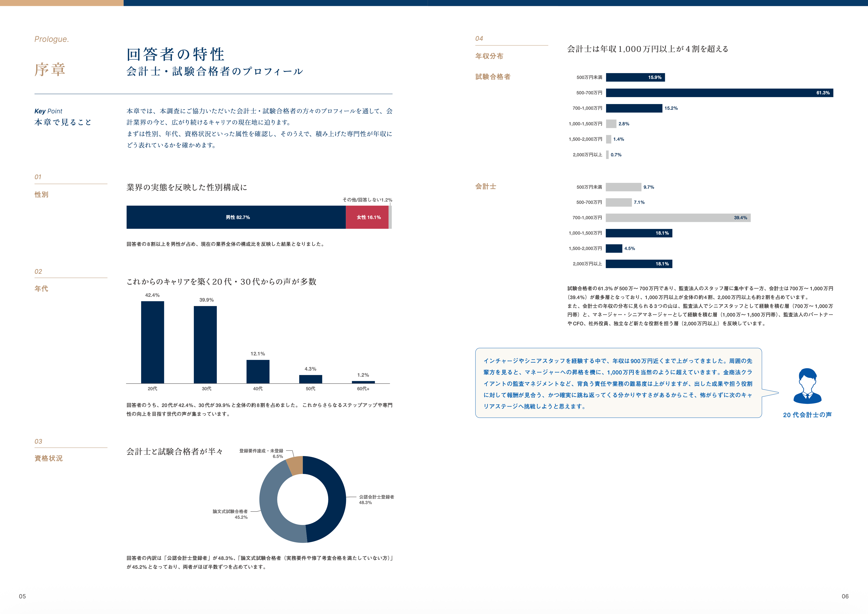Click the 会計士 1,000-1,500万円 bar showing 18.1%

click(x=639, y=233)
